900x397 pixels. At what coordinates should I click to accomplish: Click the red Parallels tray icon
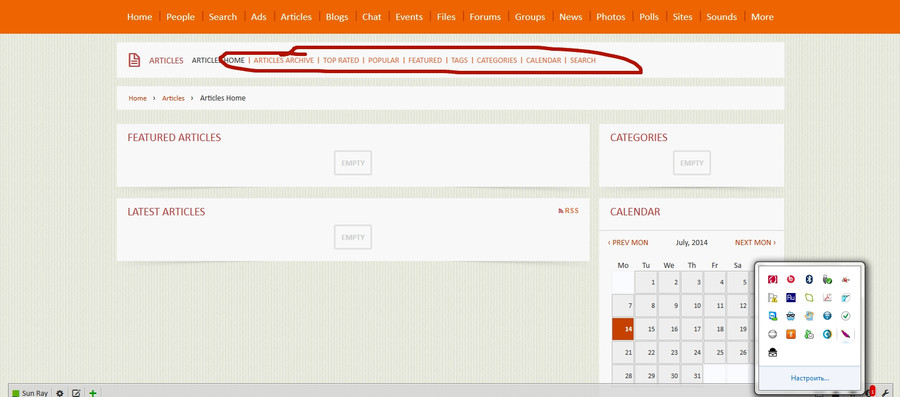coord(773,279)
